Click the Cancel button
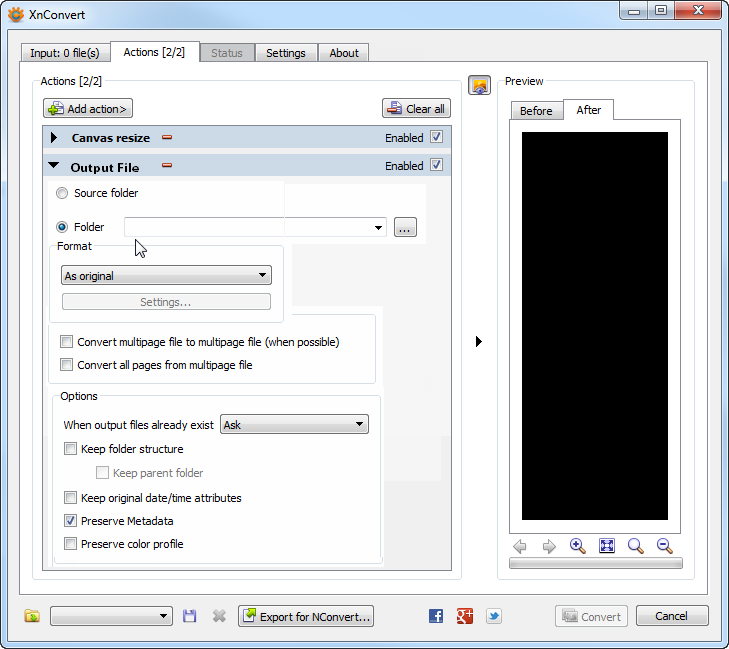The width and height of the screenshot is (729, 649). pyautogui.click(x=672, y=616)
